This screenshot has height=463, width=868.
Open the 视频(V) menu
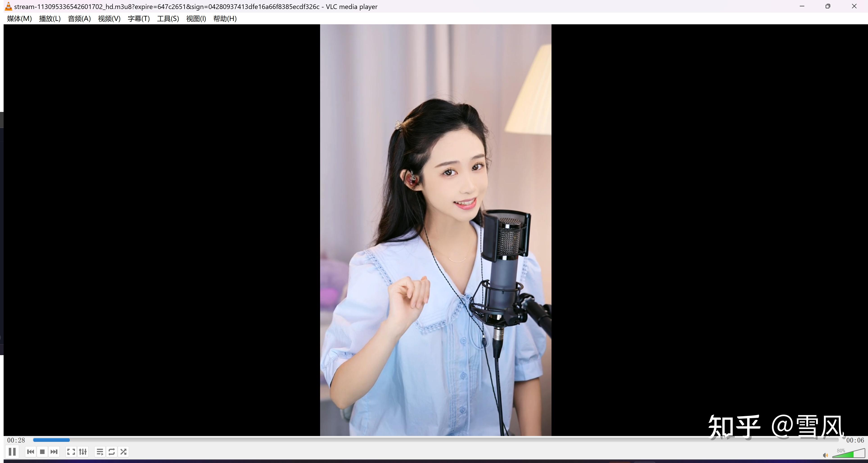pyautogui.click(x=109, y=18)
